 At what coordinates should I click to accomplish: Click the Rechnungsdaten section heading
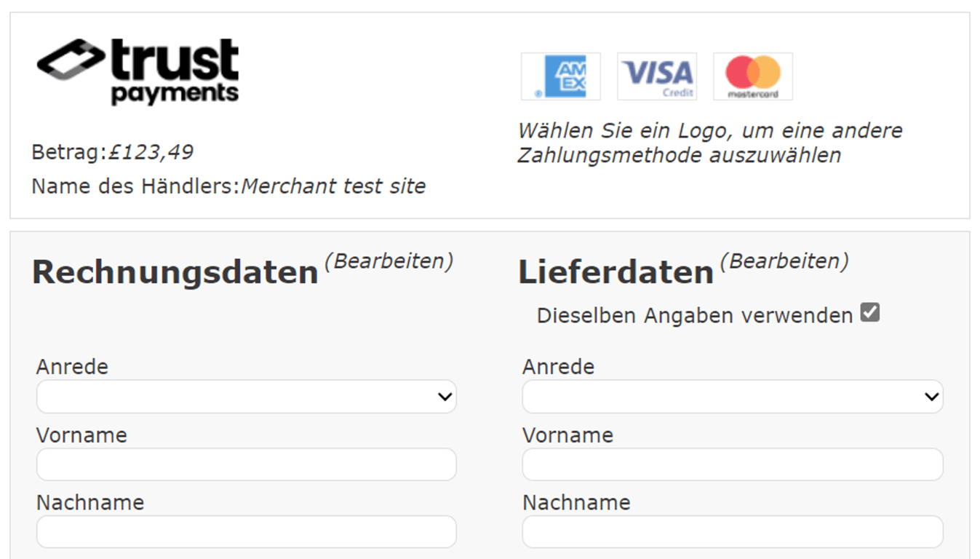[175, 273]
